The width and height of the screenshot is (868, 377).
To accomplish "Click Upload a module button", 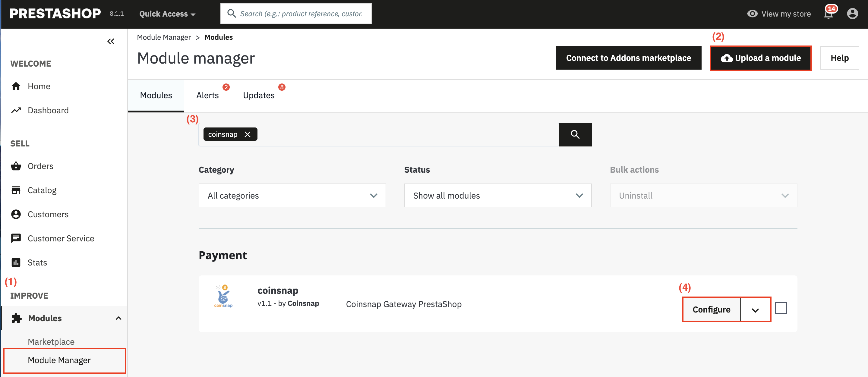I will (x=760, y=58).
